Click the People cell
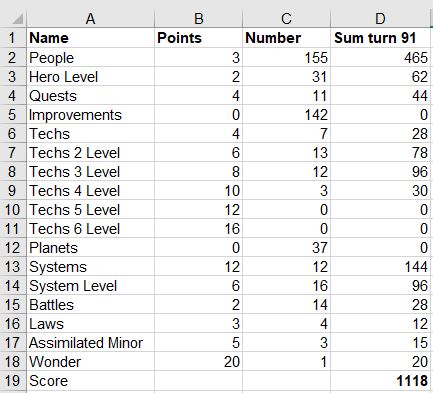433x393 pixels. [90, 58]
